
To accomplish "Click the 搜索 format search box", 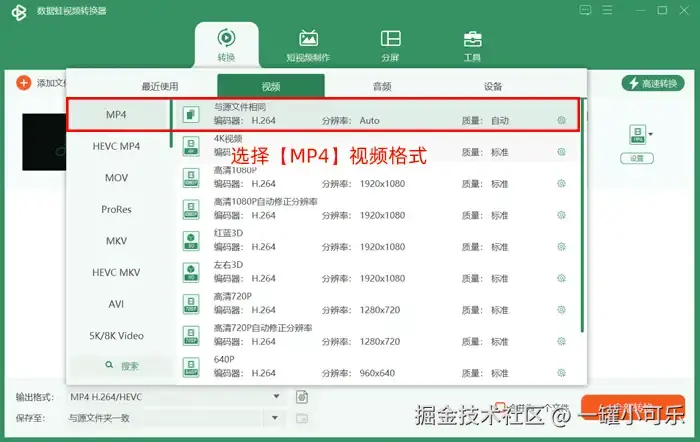I will (x=121, y=366).
